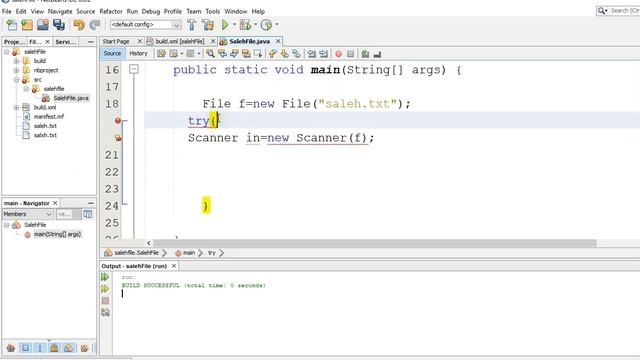Click the New File toolbar icon
640x360 pixels.
[11, 25]
